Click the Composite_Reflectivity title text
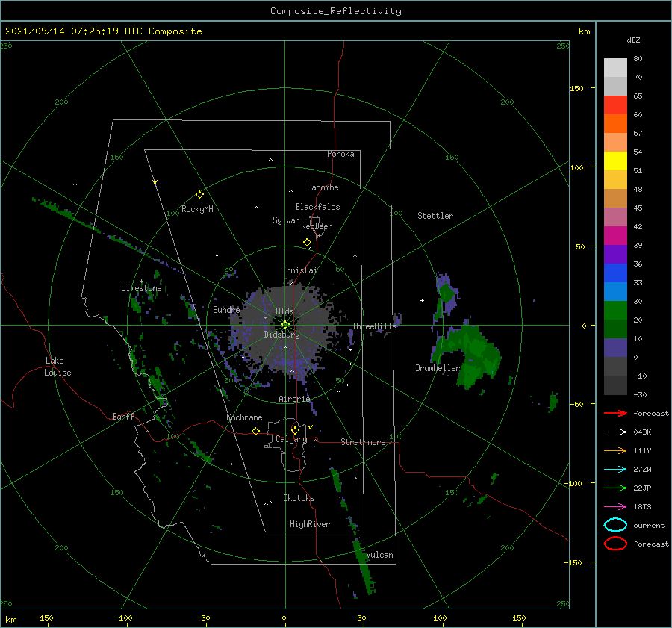This screenshot has height=628, width=672. click(336, 11)
